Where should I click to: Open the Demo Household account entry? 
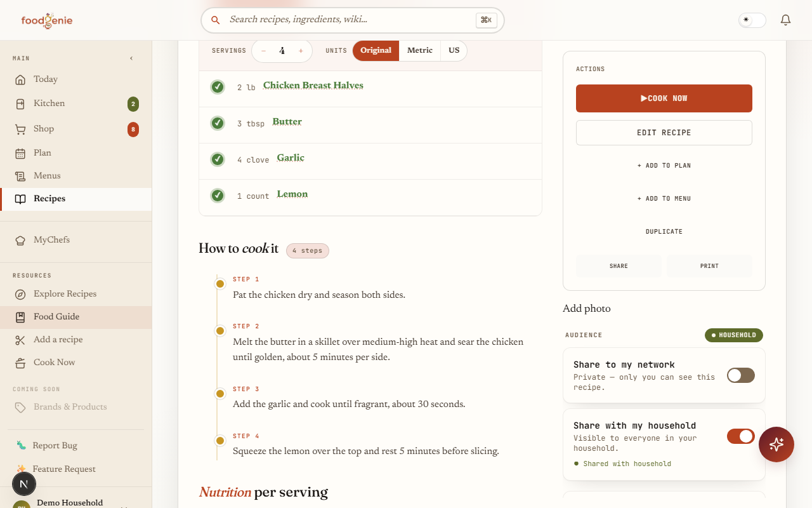(x=75, y=503)
